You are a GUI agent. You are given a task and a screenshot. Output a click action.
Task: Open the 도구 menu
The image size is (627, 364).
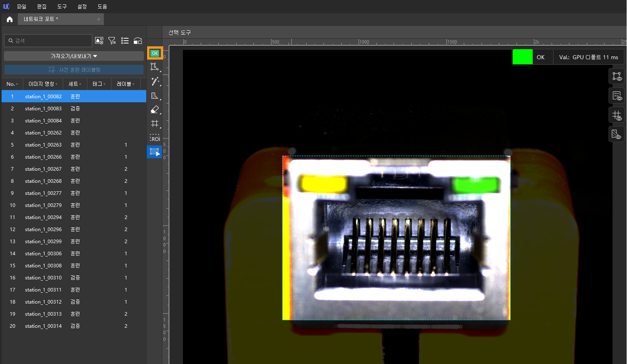click(x=62, y=6)
